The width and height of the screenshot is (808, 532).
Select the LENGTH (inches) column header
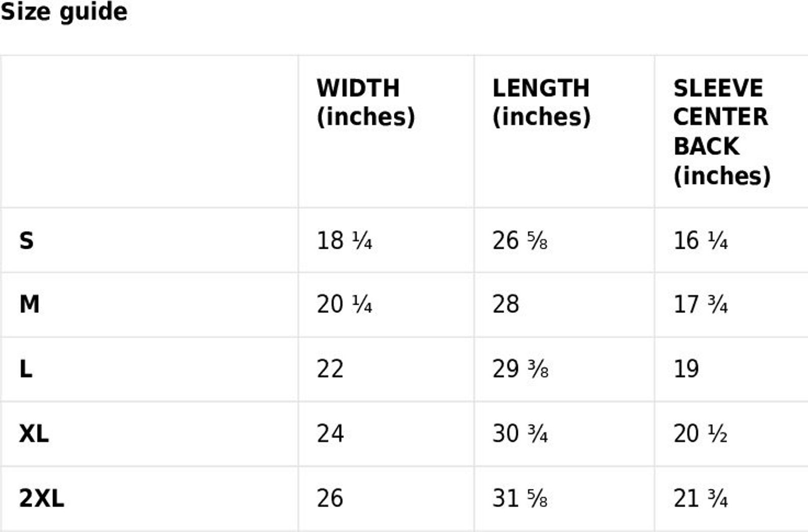pyautogui.click(x=541, y=102)
